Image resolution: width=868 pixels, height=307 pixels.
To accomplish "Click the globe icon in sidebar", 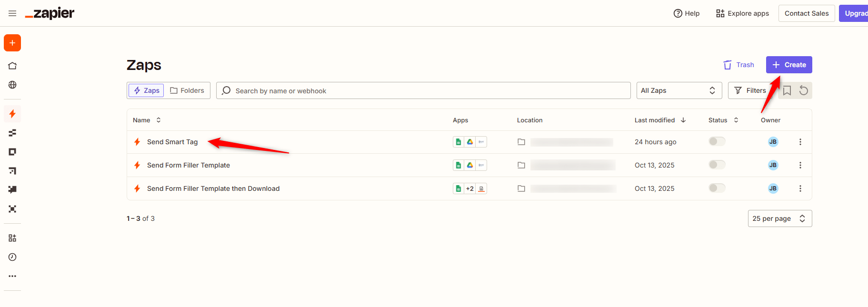I will coord(12,85).
